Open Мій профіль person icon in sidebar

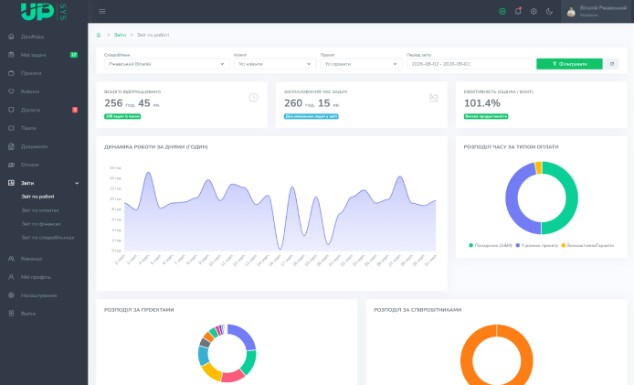coord(11,277)
